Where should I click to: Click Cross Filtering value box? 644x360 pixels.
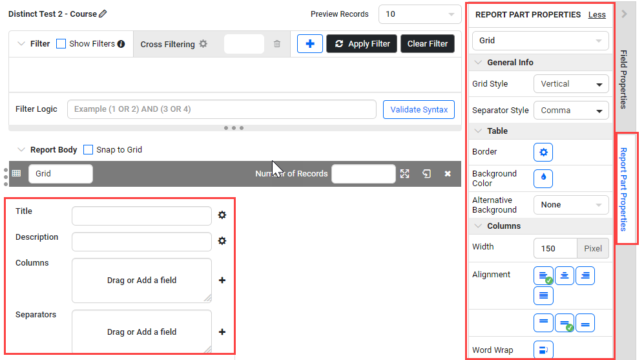pyautogui.click(x=244, y=43)
